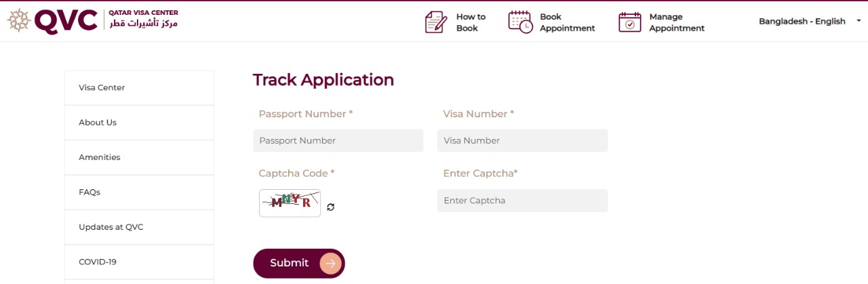Refresh the captcha code
The height and width of the screenshot is (284, 868).
click(331, 207)
